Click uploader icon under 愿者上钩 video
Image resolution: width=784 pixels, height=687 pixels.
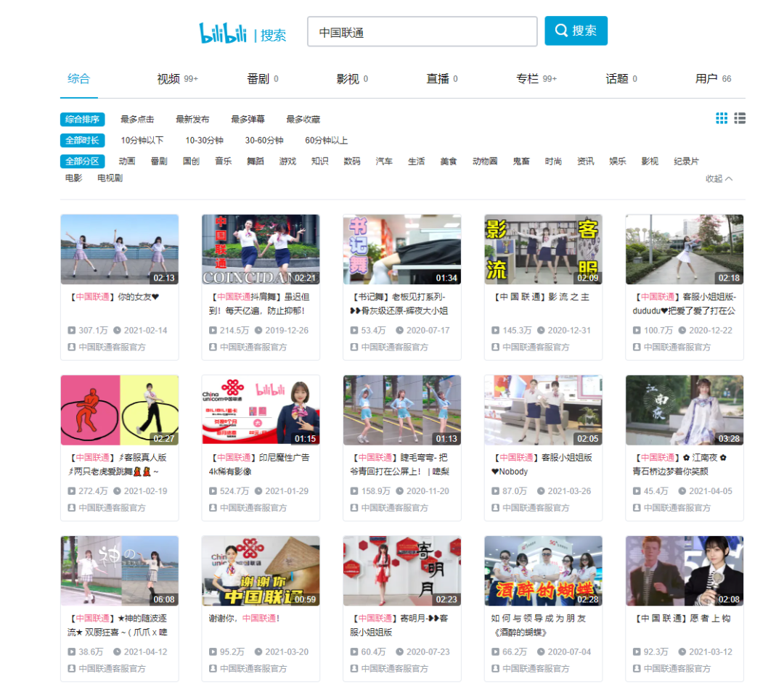click(637, 669)
